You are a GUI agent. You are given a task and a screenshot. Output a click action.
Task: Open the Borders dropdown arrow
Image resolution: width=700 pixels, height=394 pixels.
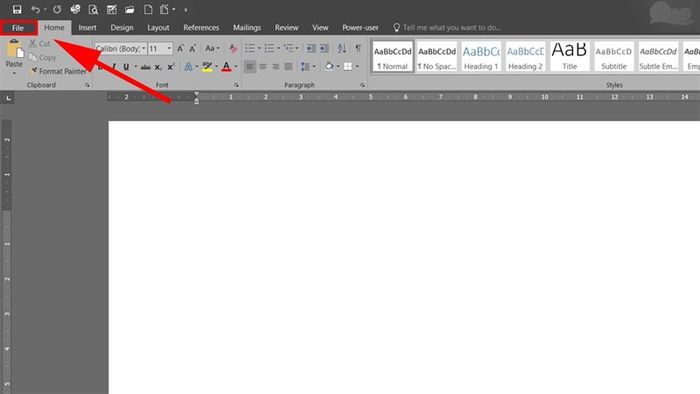point(357,67)
